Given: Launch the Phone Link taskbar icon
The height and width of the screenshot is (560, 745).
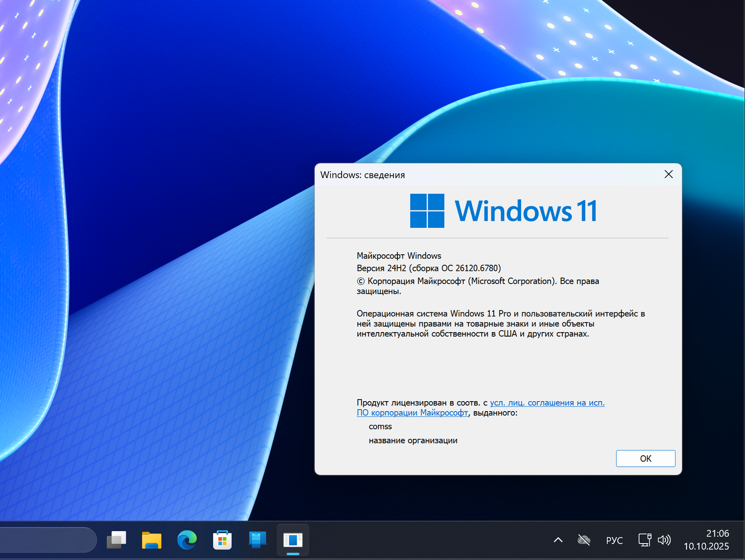Looking at the screenshot, I should (257, 540).
